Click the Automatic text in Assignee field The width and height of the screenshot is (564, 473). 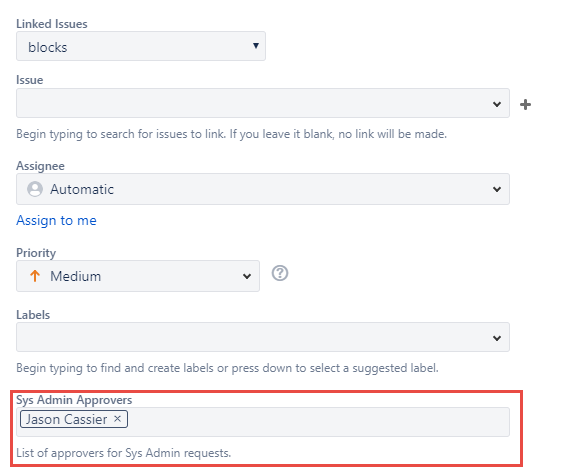[x=82, y=189]
